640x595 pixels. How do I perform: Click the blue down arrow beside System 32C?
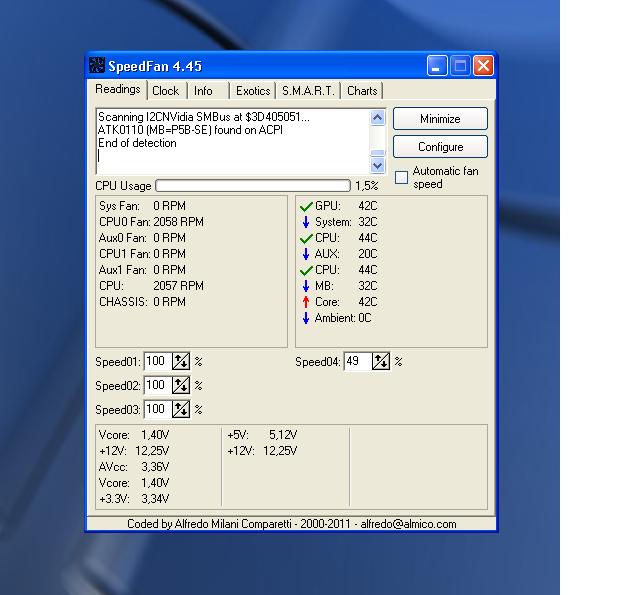point(306,222)
